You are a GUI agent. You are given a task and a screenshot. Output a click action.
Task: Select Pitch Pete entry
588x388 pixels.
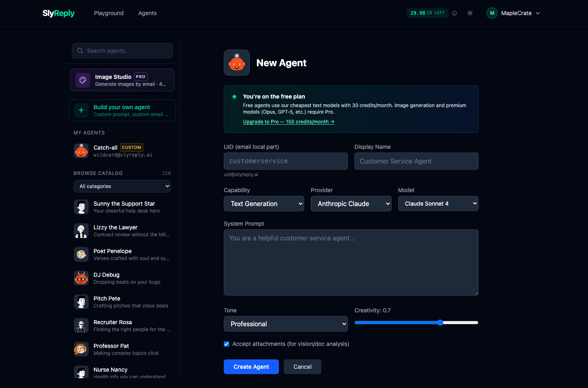click(x=122, y=302)
